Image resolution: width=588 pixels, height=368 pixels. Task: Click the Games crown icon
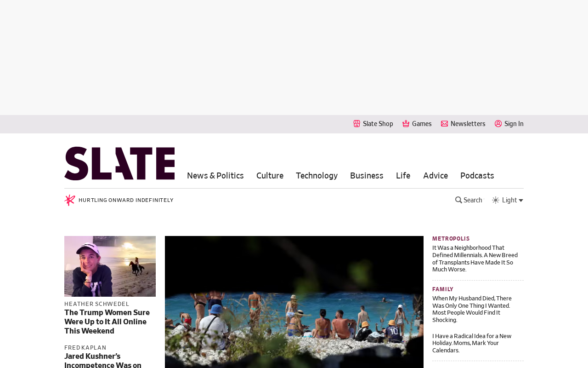pos(406,124)
